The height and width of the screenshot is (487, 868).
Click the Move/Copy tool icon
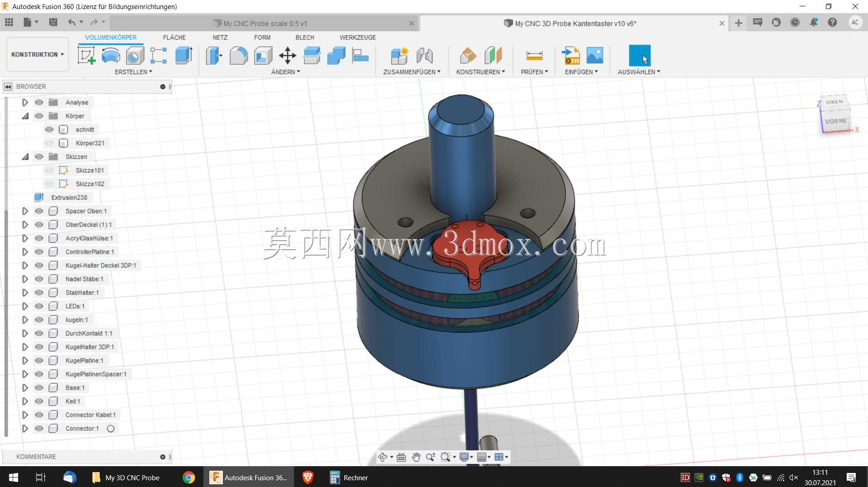tap(287, 55)
